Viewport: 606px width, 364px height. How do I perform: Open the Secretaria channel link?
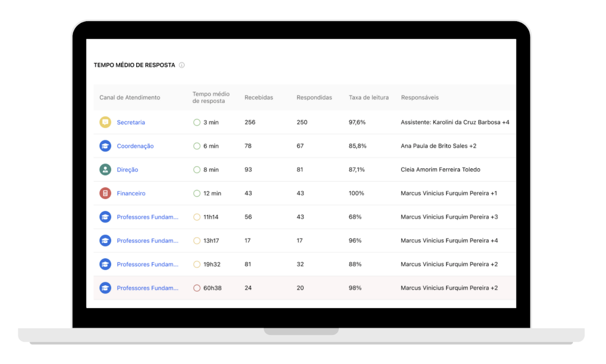(x=131, y=122)
